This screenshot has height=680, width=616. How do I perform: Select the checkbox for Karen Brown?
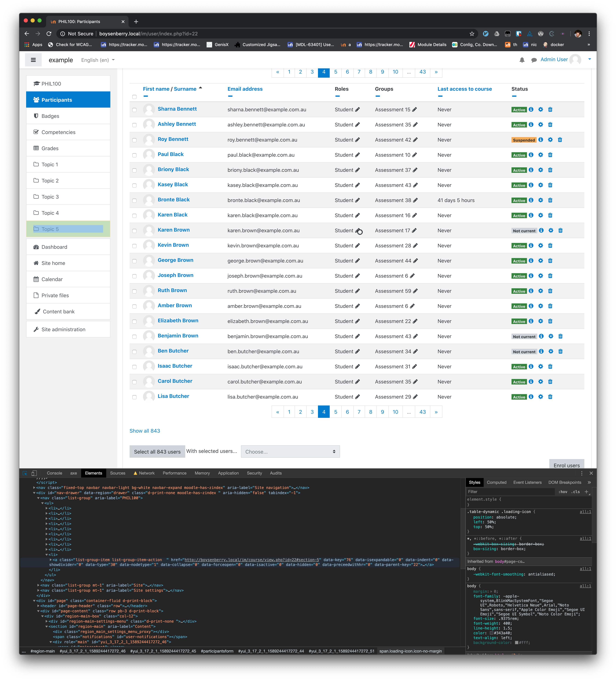[134, 231]
